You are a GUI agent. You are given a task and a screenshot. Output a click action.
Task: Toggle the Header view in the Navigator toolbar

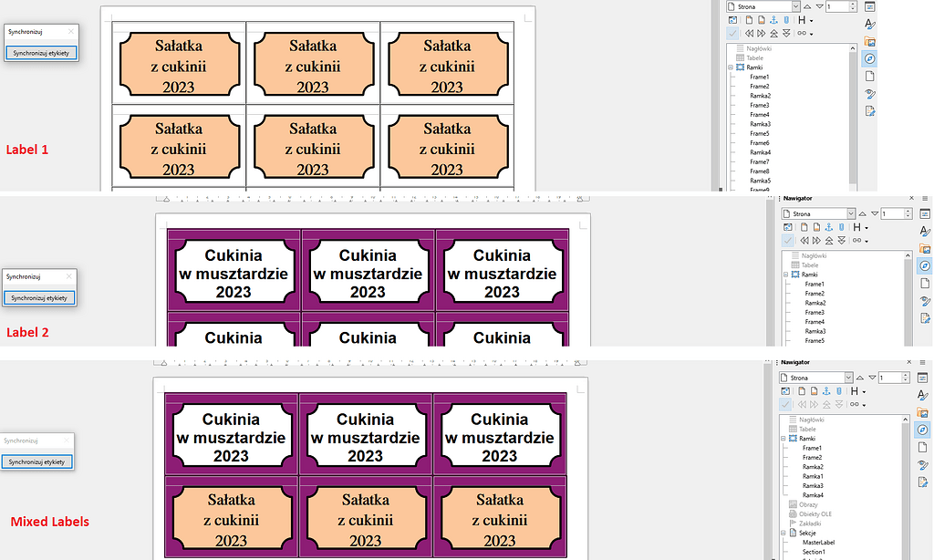tap(749, 19)
